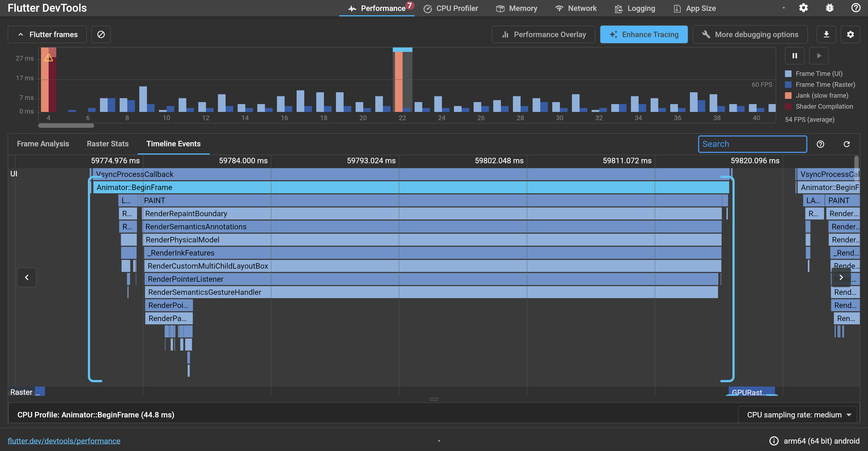Screen dimensions: 868x451
Task: Open Enhance Tracing options
Action: click(643, 34)
